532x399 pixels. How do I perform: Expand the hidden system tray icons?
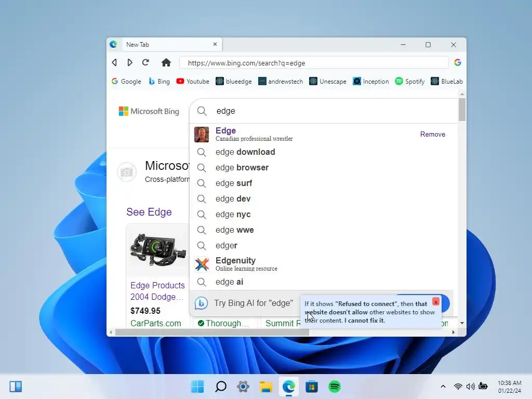point(443,387)
